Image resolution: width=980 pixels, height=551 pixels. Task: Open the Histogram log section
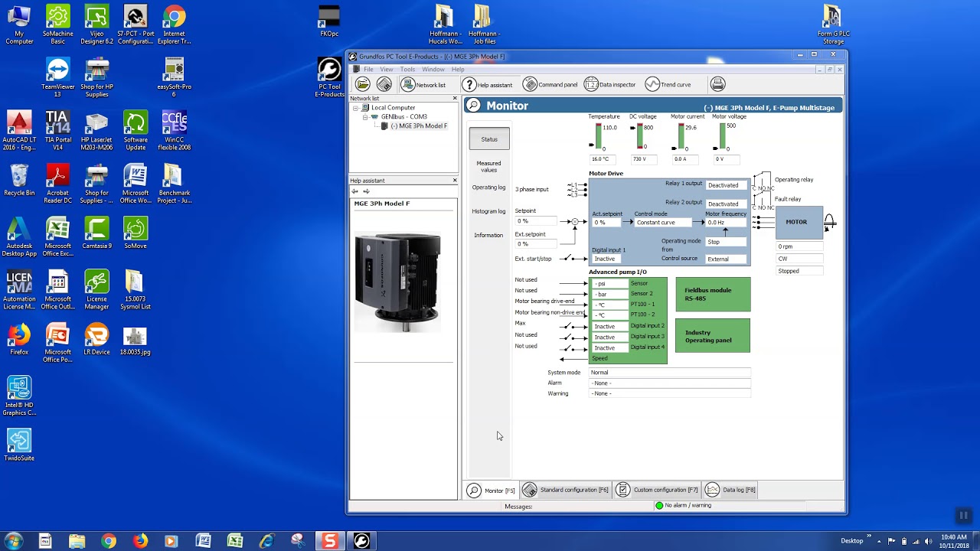point(488,211)
